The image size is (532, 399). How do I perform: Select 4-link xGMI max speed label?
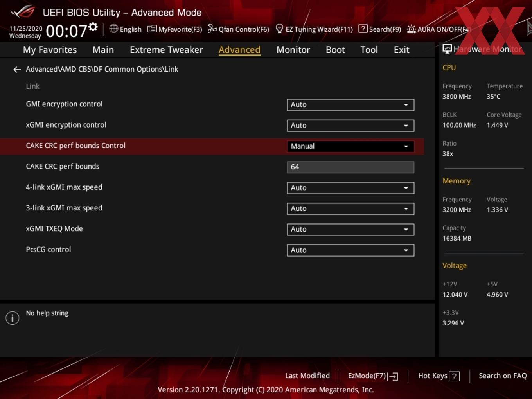(64, 187)
